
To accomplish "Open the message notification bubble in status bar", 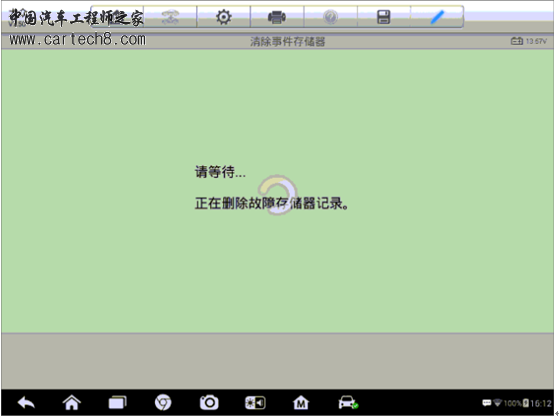I will coord(486,403).
